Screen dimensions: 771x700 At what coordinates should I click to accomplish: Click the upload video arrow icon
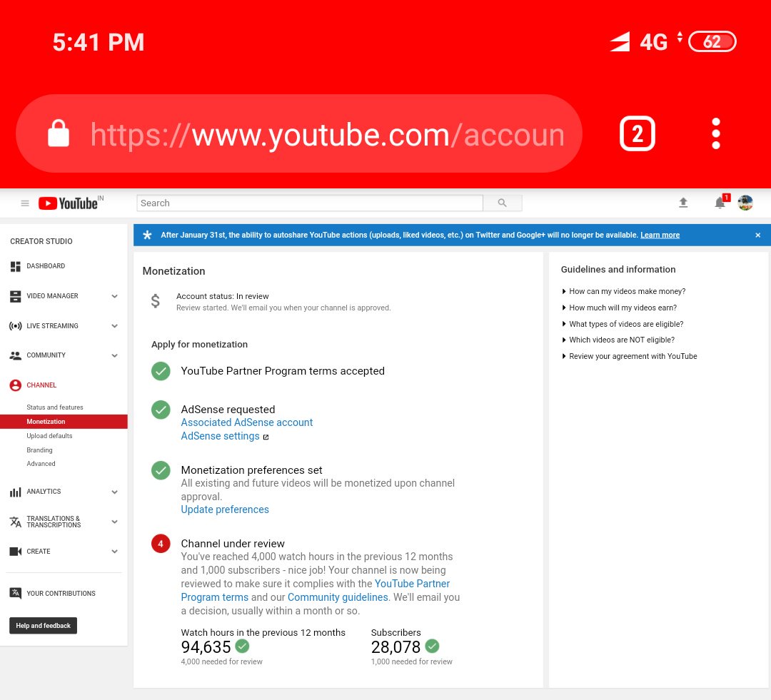point(683,203)
